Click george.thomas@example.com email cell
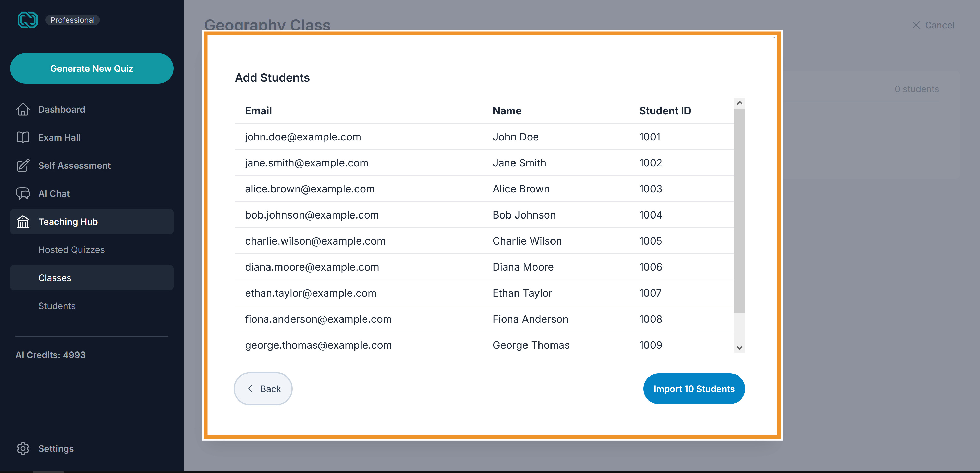This screenshot has height=473, width=980. pos(318,345)
